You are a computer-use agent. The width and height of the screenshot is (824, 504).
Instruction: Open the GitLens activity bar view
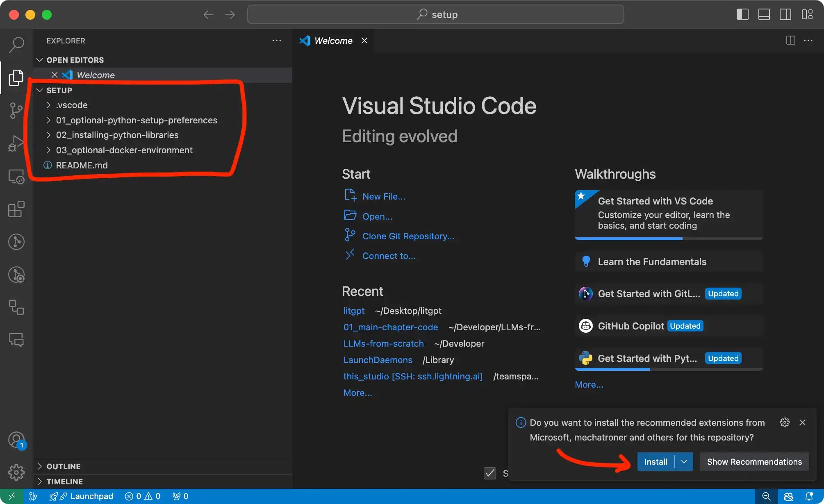(16, 242)
